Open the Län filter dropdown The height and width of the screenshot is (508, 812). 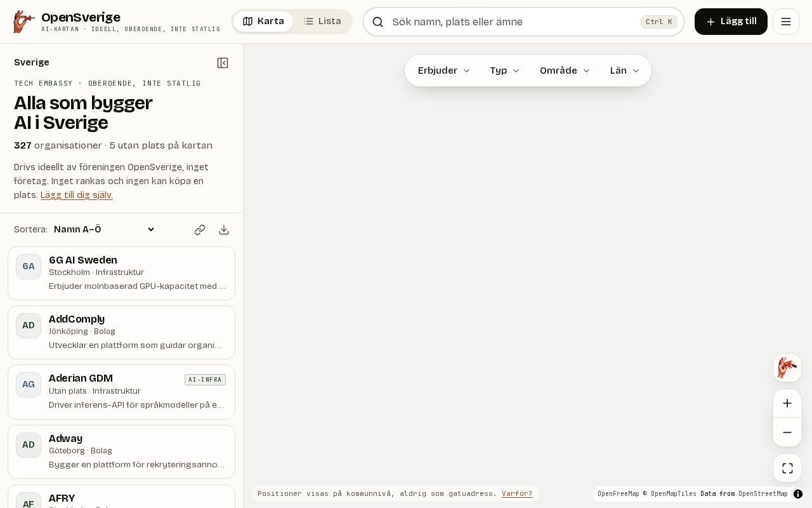[x=625, y=70]
